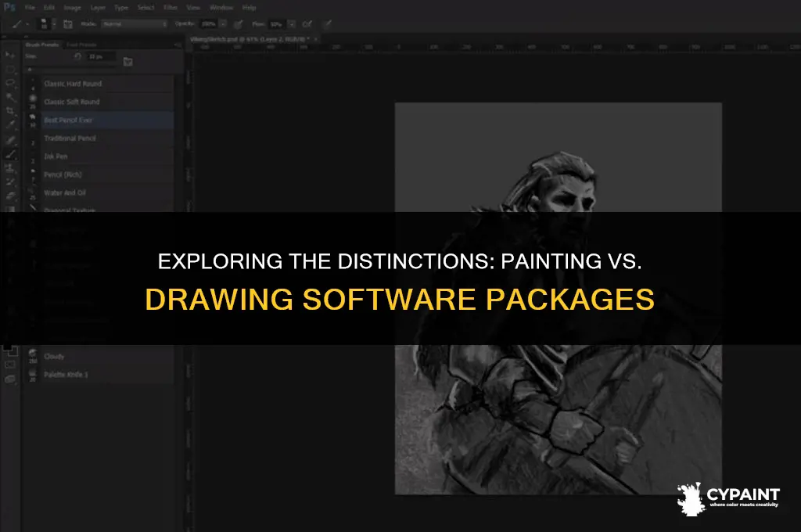
Task: Open the Filter menu
Action: [x=170, y=8]
